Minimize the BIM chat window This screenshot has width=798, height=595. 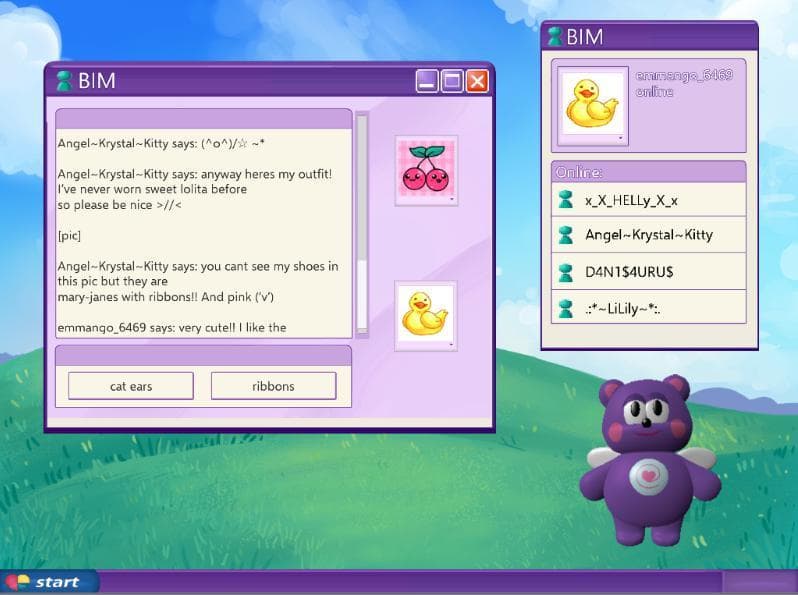[x=427, y=81]
